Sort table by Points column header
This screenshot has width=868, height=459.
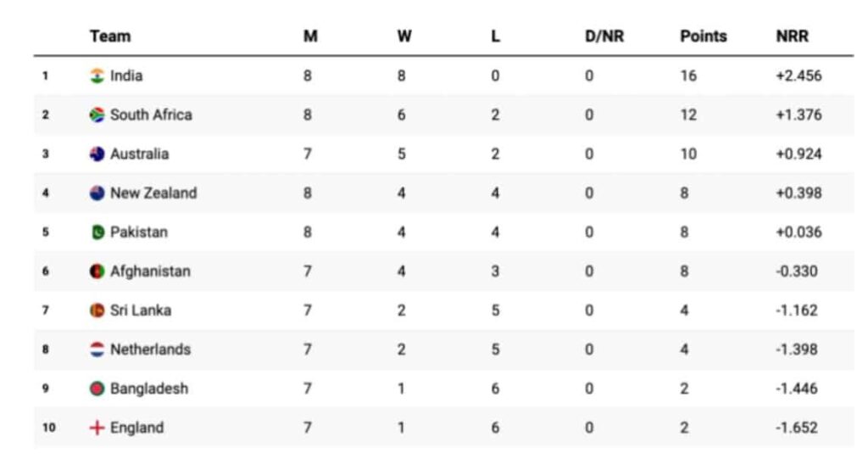(x=703, y=36)
